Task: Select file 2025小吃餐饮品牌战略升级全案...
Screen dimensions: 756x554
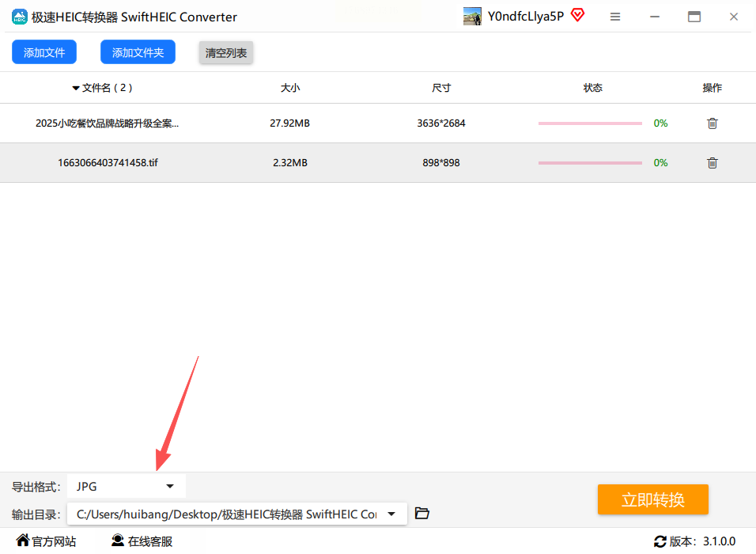Action: tap(107, 123)
